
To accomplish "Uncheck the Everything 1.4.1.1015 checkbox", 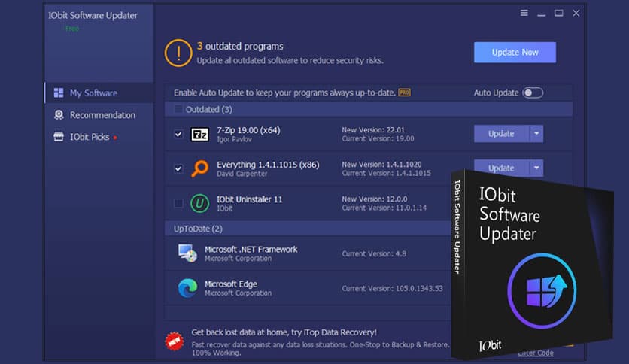I will pyautogui.click(x=178, y=168).
